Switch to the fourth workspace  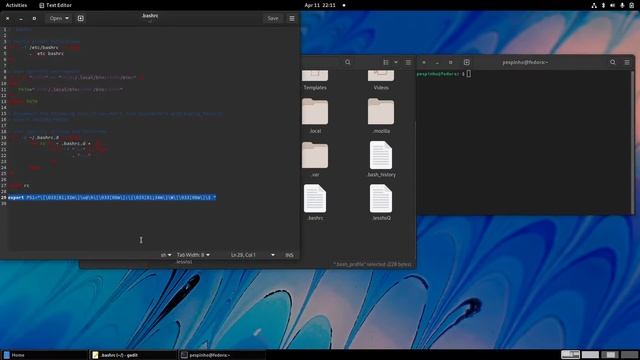pos(629,355)
